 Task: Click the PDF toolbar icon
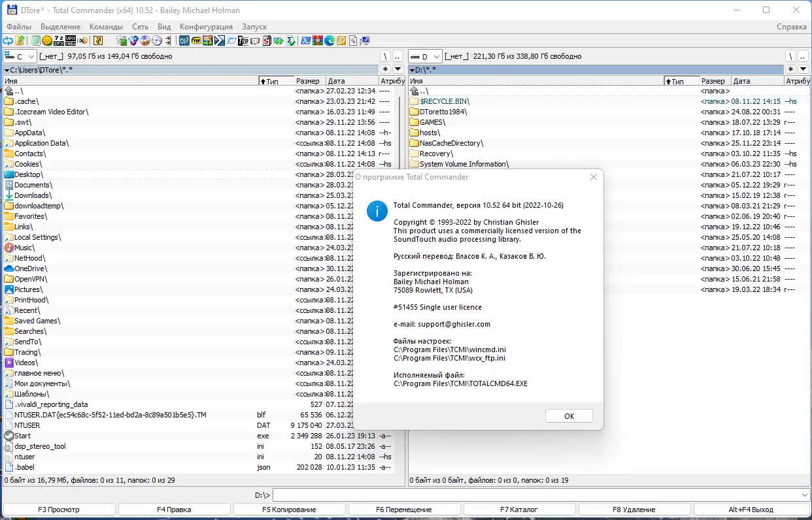195,41
